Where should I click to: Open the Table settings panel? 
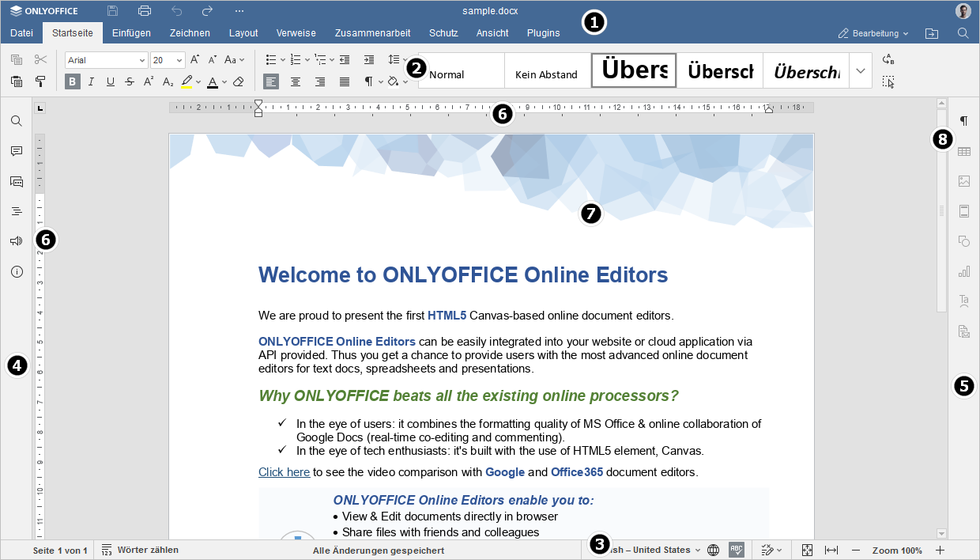(x=965, y=152)
